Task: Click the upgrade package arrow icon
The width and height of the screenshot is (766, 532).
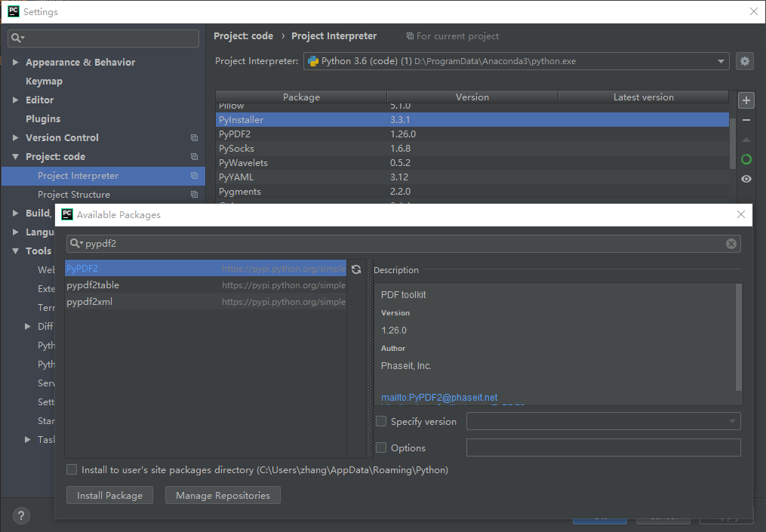Action: pyautogui.click(x=746, y=140)
